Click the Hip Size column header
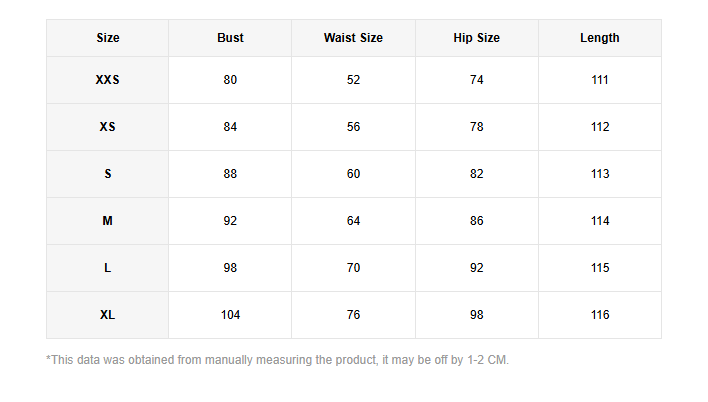The height and width of the screenshot is (402, 708). pos(476,38)
